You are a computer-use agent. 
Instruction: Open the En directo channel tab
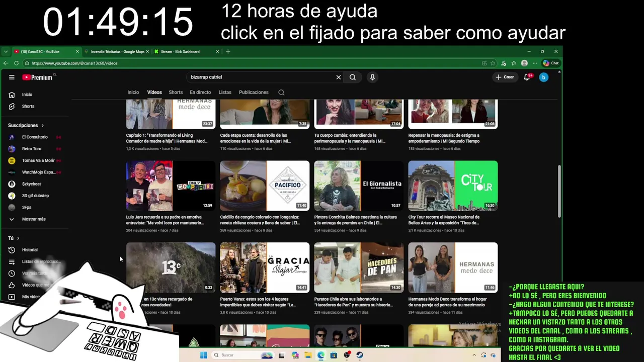click(x=200, y=93)
